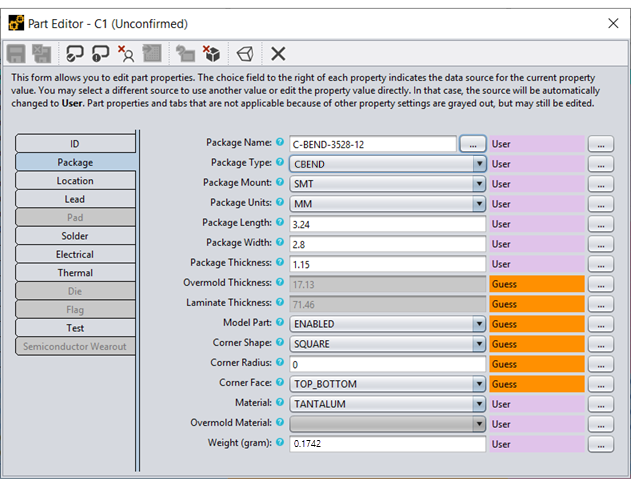Click the browse button beside Package Name field
This screenshot has width=631, height=498.
[x=473, y=144]
